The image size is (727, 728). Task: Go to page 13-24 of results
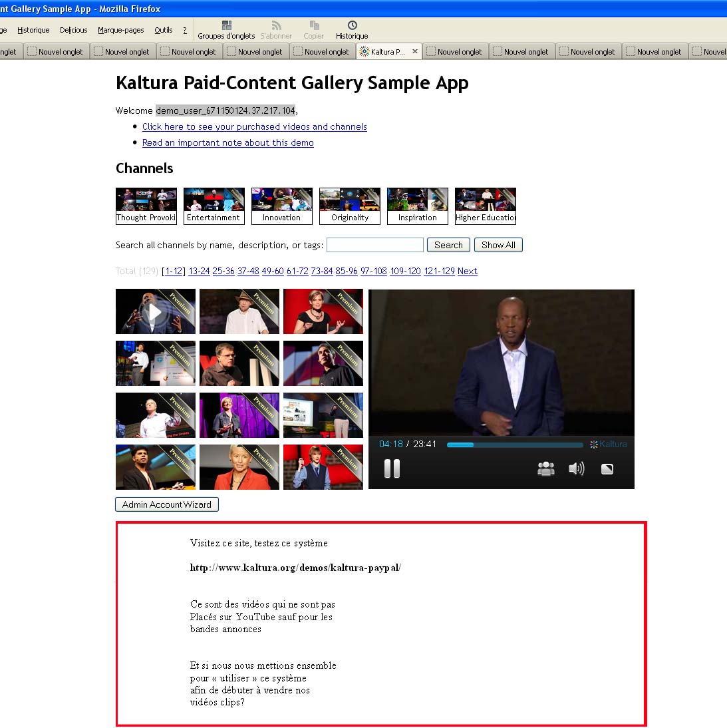pyautogui.click(x=199, y=271)
